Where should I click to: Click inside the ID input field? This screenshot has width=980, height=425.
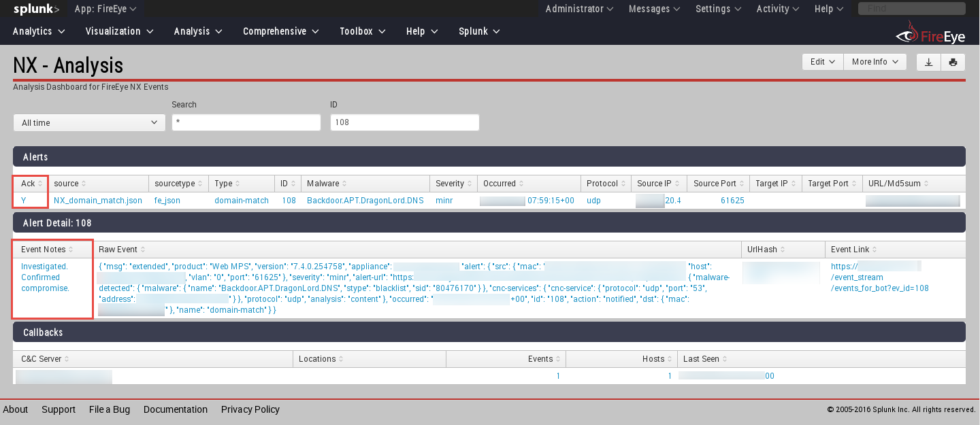click(x=404, y=122)
